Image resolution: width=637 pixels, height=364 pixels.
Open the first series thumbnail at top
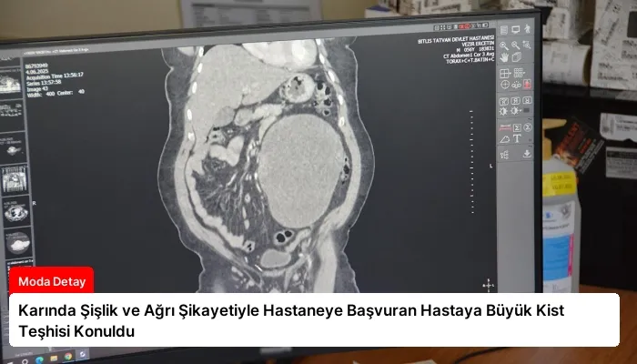(11, 84)
